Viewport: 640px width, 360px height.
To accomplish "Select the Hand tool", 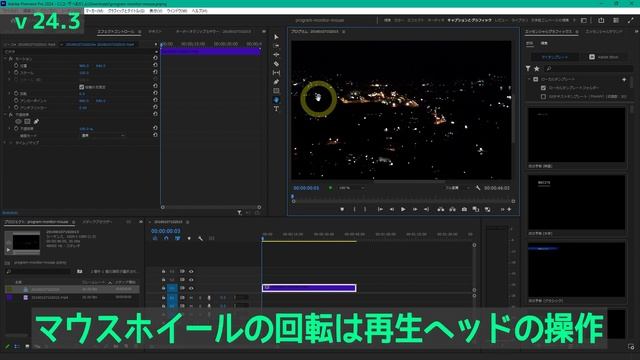I will pyautogui.click(x=276, y=100).
